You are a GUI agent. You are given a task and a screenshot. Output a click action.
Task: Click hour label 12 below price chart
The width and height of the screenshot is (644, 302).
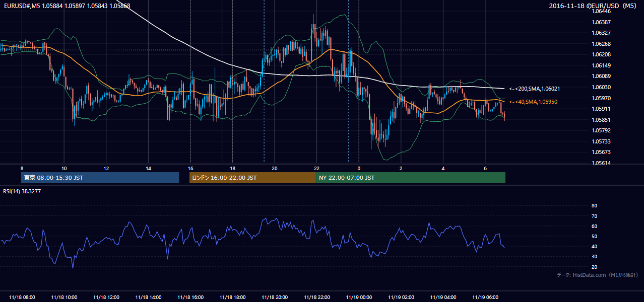click(x=106, y=168)
